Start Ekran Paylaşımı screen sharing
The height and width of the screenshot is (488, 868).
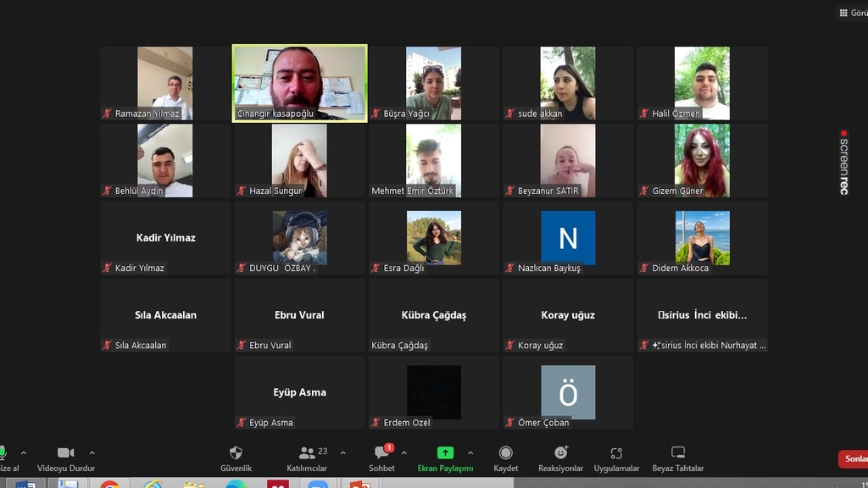[x=445, y=453]
